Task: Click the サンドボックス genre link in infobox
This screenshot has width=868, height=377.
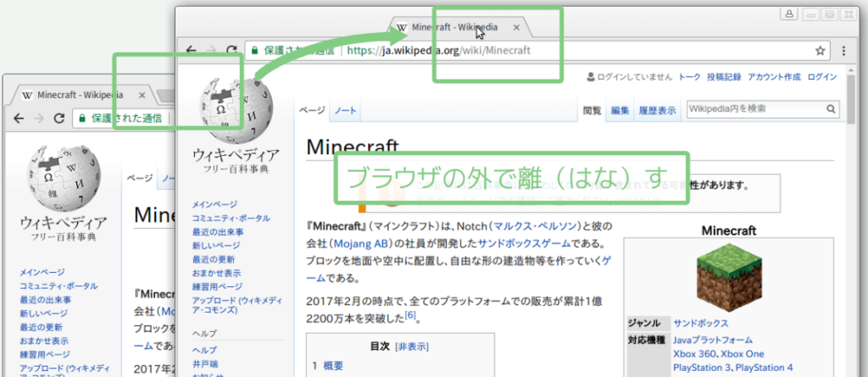Action: pyautogui.click(x=701, y=324)
